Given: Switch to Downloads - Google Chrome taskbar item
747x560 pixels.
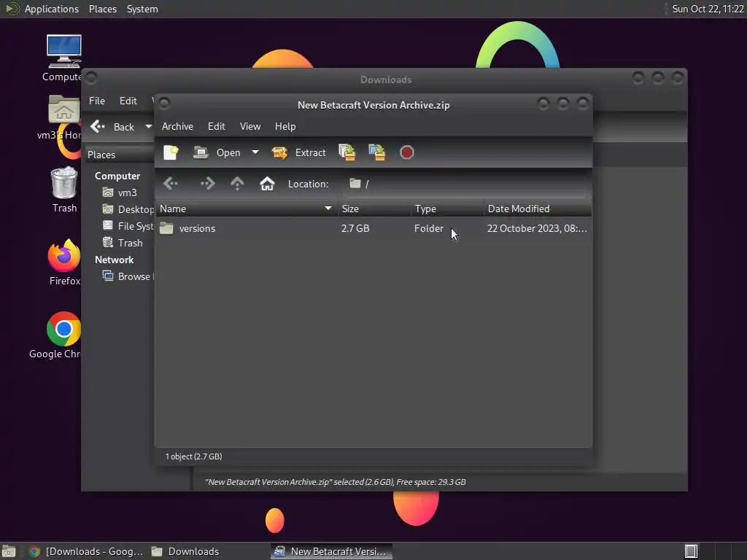Looking at the screenshot, I should 86,551.
